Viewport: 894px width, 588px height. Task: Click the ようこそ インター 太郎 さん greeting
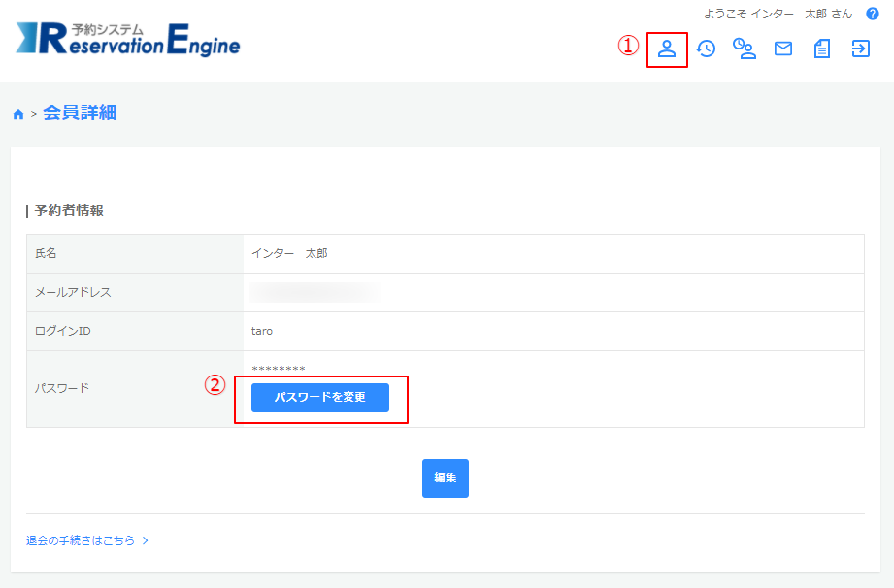[778, 14]
